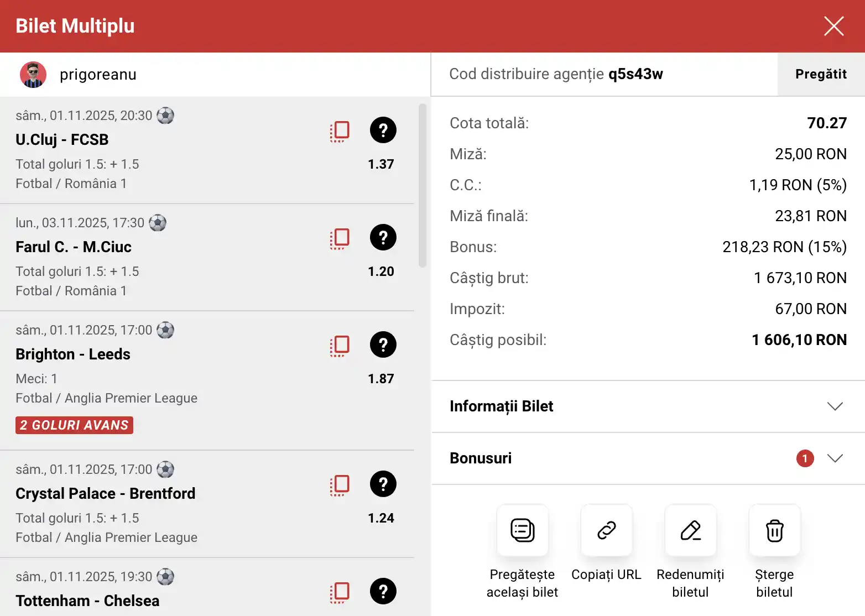Close the Bilet Multiplu dialog
The height and width of the screenshot is (616, 865).
click(833, 26)
